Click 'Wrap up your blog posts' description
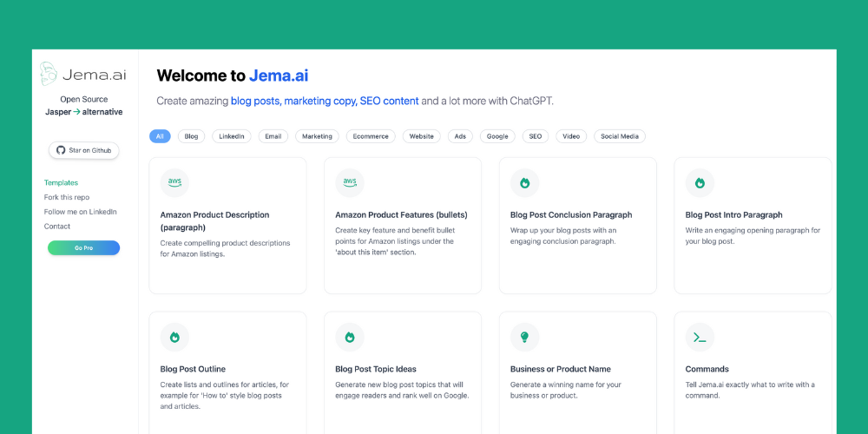 (x=563, y=236)
